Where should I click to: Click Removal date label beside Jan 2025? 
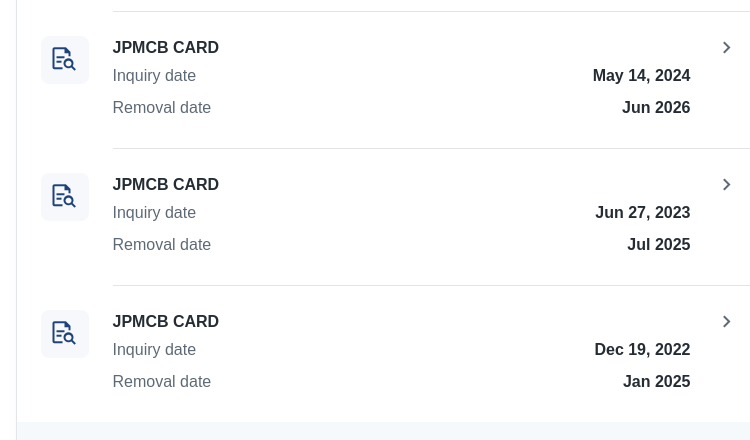(162, 382)
